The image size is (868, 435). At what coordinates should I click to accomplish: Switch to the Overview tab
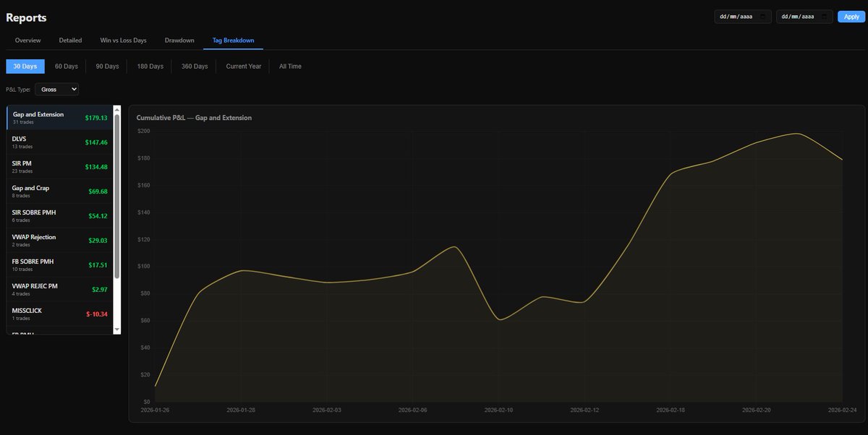coord(28,40)
